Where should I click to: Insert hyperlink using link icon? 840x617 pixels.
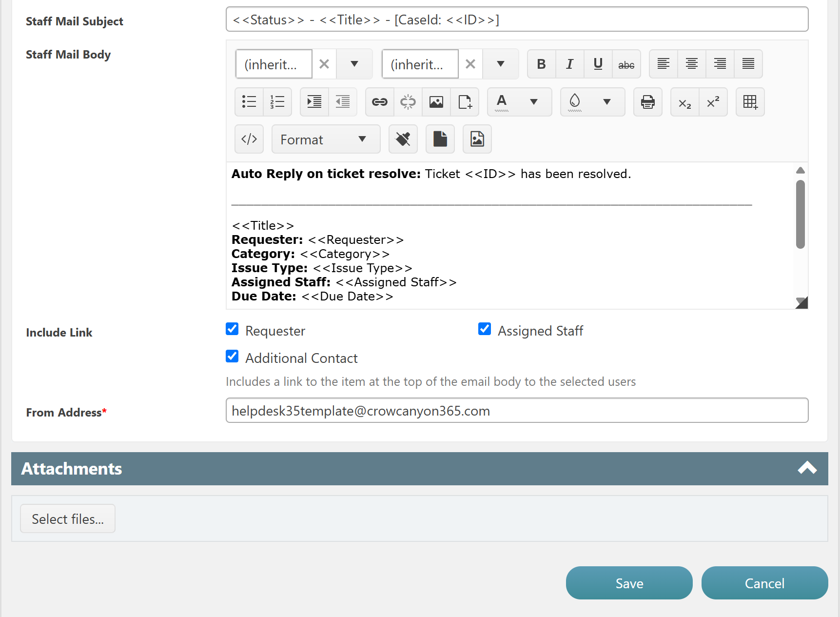[x=379, y=102]
